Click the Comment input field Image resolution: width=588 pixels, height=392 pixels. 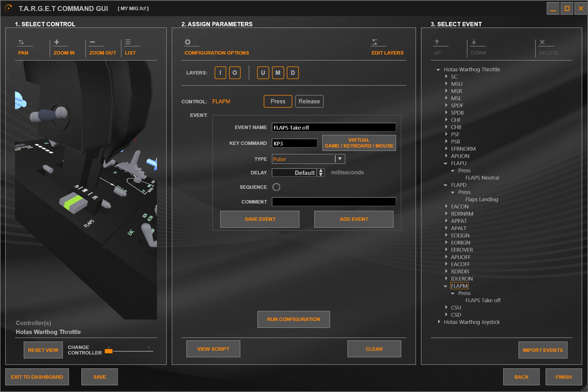pos(334,202)
